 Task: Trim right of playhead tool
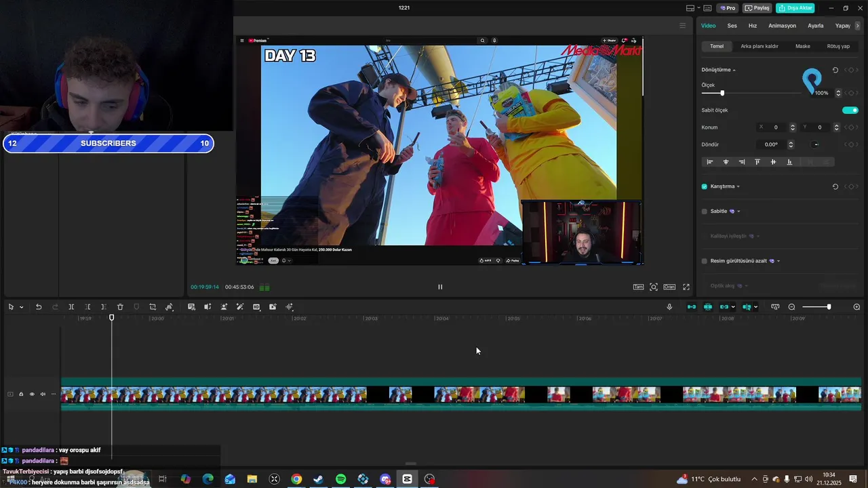pyautogui.click(x=104, y=307)
